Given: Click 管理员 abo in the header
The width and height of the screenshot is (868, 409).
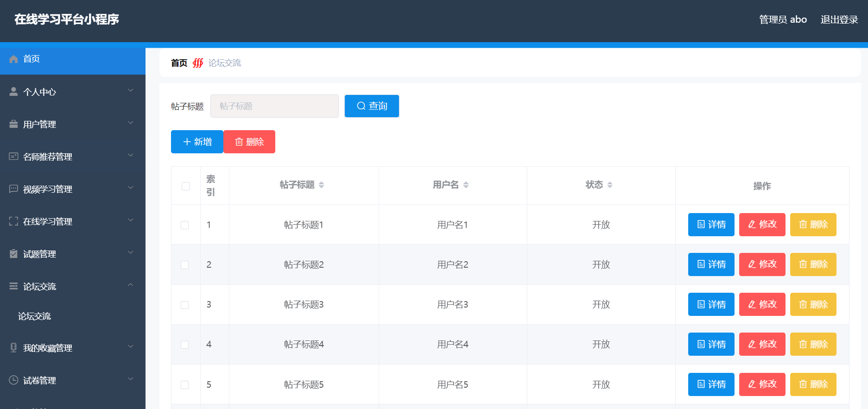Looking at the screenshot, I should coord(783,19).
